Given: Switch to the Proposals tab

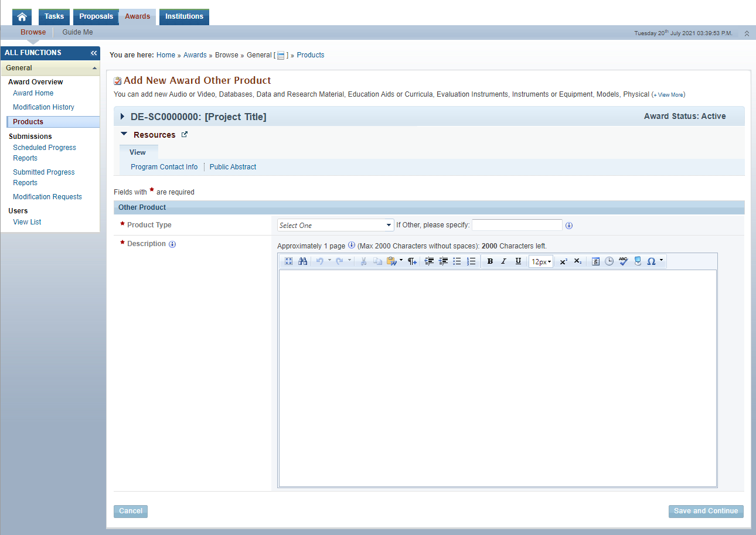Looking at the screenshot, I should tap(96, 16).
